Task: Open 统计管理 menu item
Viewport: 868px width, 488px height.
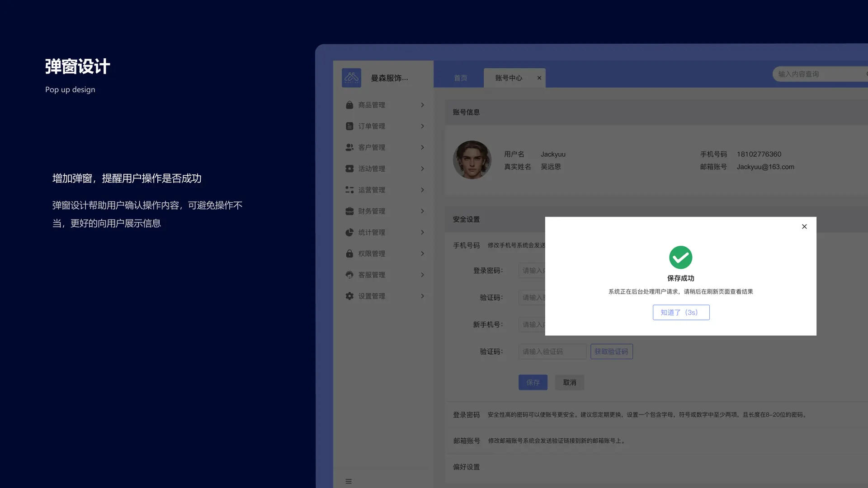Action: 383,232
